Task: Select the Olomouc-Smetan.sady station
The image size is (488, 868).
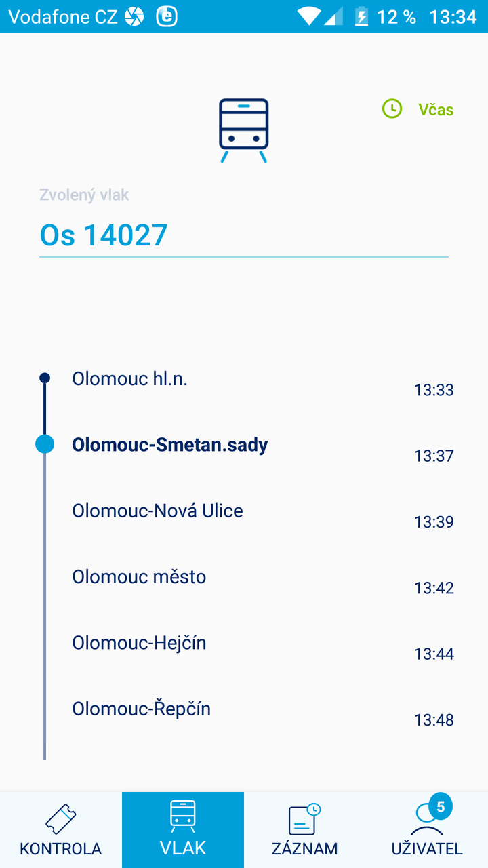Action: [x=169, y=445]
